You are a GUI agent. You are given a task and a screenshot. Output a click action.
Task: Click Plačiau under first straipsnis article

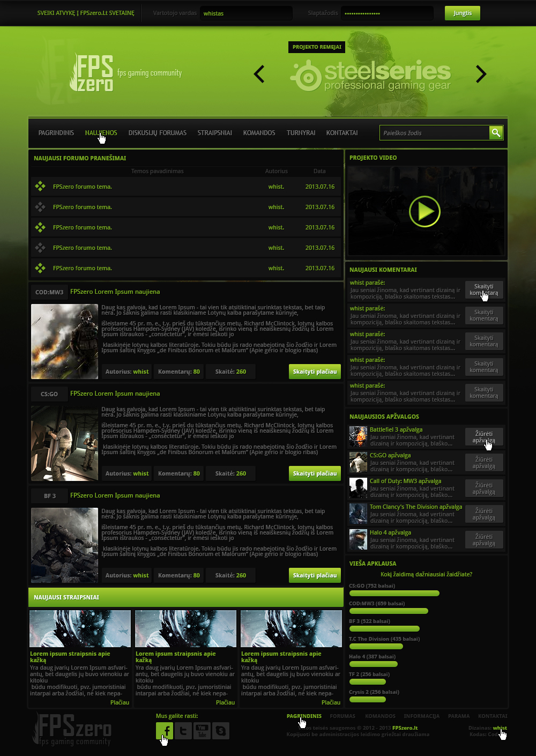120,702
